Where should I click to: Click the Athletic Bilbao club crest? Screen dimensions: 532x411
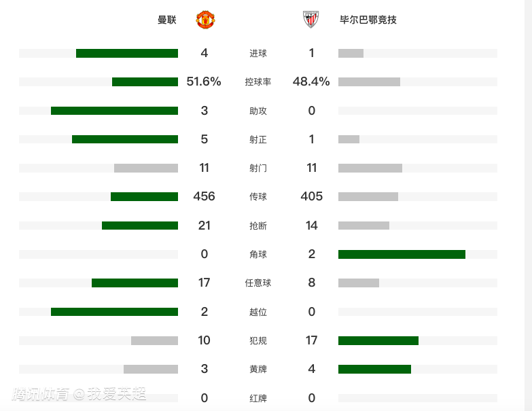(x=311, y=20)
